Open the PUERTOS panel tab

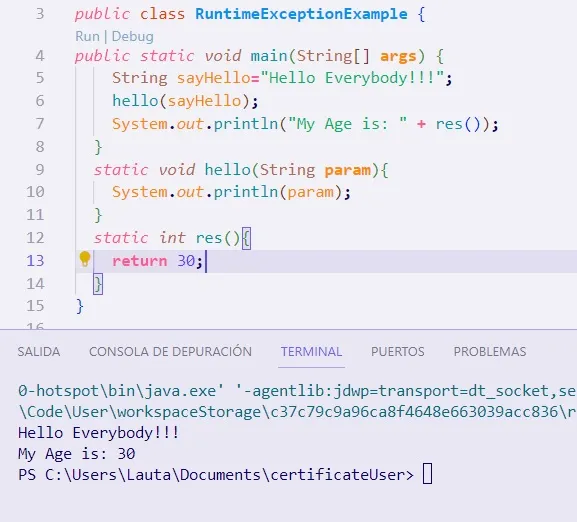(397, 352)
